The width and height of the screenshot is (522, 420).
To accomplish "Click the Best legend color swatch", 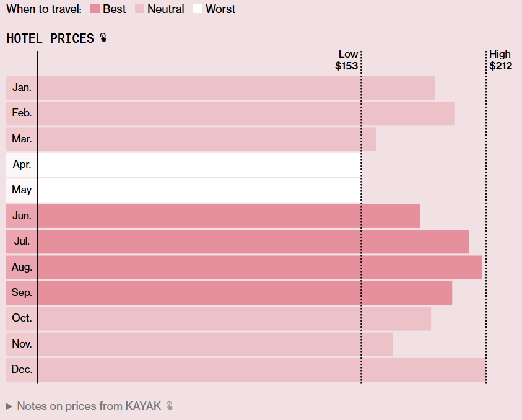I will coord(95,9).
